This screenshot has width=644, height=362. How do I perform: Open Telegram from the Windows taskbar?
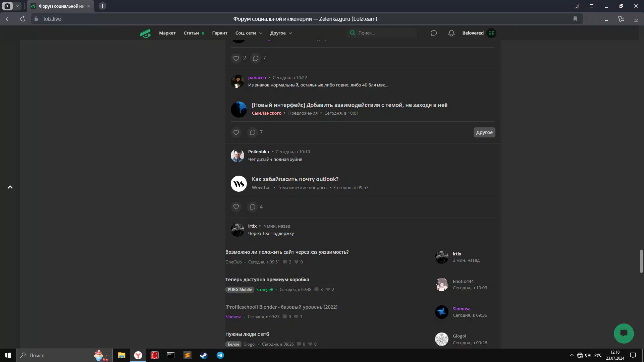(x=220, y=355)
